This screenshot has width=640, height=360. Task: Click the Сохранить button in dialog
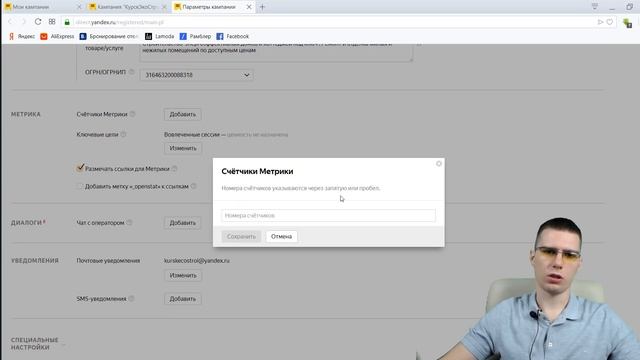point(241,236)
